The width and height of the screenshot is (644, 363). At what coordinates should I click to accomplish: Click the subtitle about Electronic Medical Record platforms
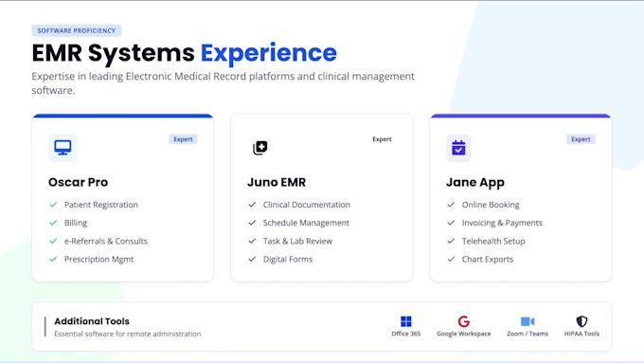pyautogui.click(x=223, y=83)
